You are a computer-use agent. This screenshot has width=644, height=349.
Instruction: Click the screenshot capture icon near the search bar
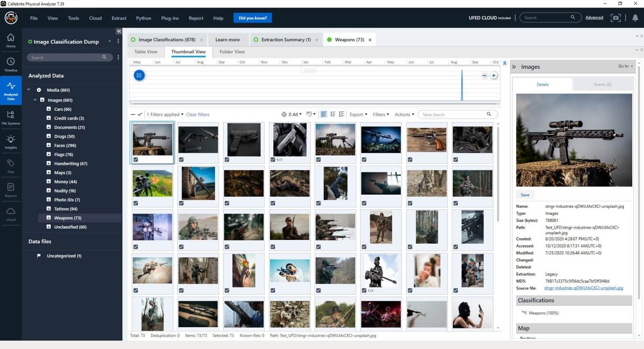pyautogui.click(x=615, y=18)
